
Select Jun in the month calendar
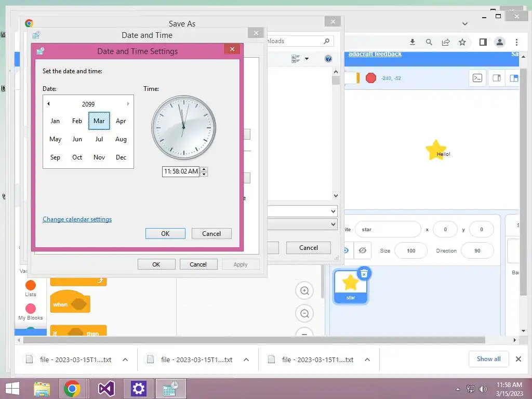[x=77, y=139]
